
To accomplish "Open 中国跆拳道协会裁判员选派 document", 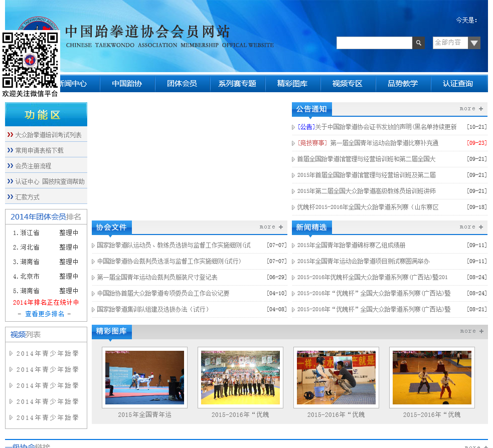I will (x=169, y=261).
